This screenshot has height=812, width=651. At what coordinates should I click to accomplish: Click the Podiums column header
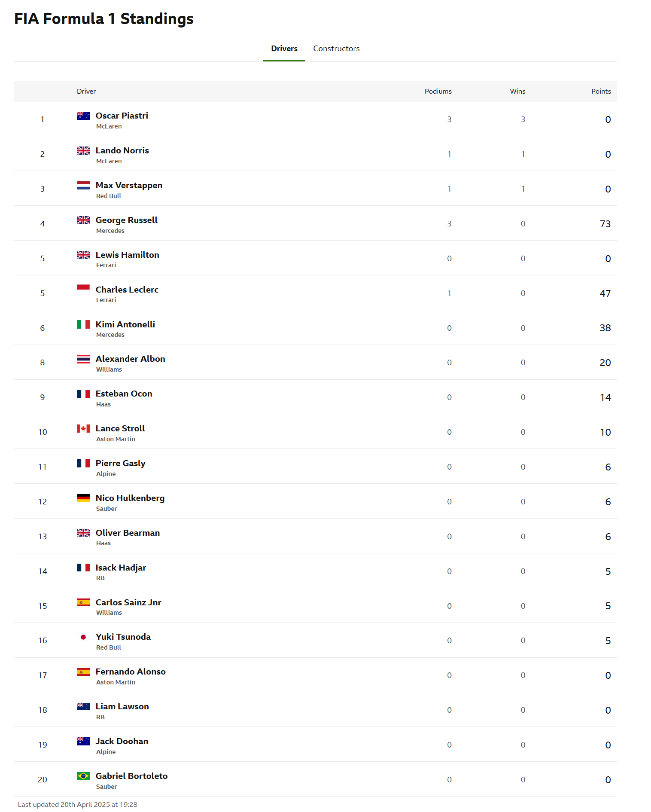(438, 91)
